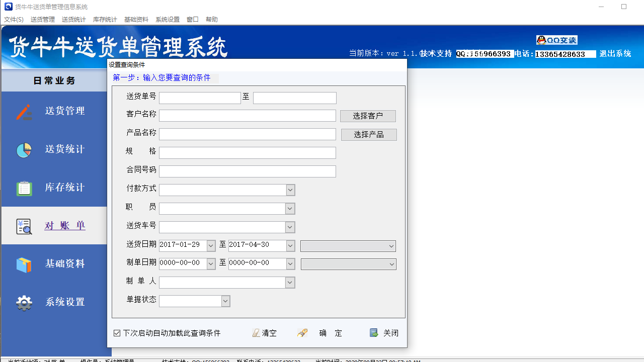
Task: Open the 单据状态 dropdown
Action: click(226, 301)
